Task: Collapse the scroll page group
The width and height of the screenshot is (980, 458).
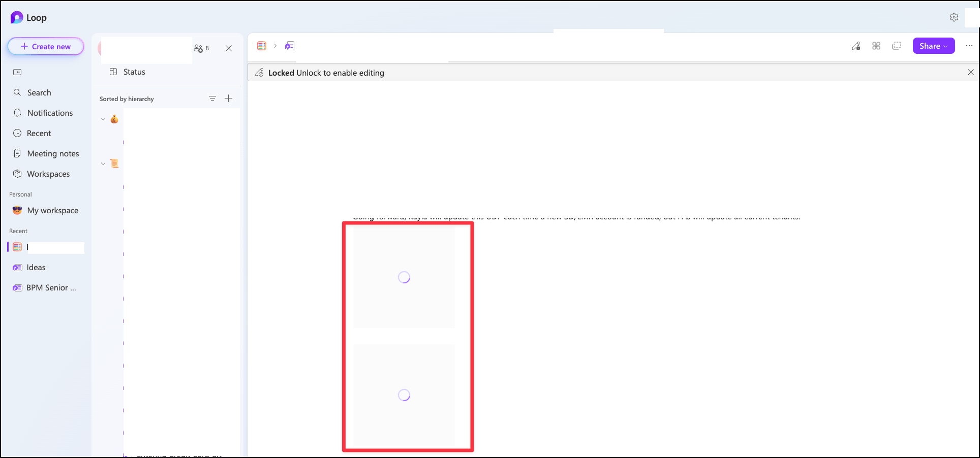Action: pos(103,163)
